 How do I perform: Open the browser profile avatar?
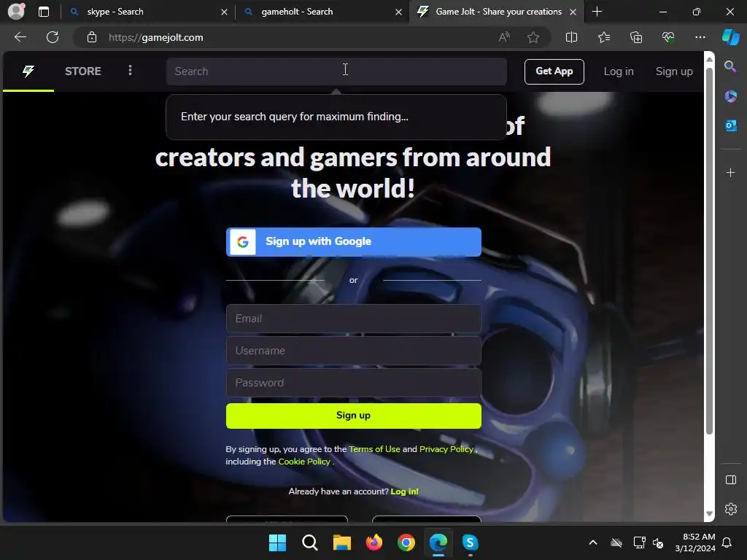click(16, 12)
